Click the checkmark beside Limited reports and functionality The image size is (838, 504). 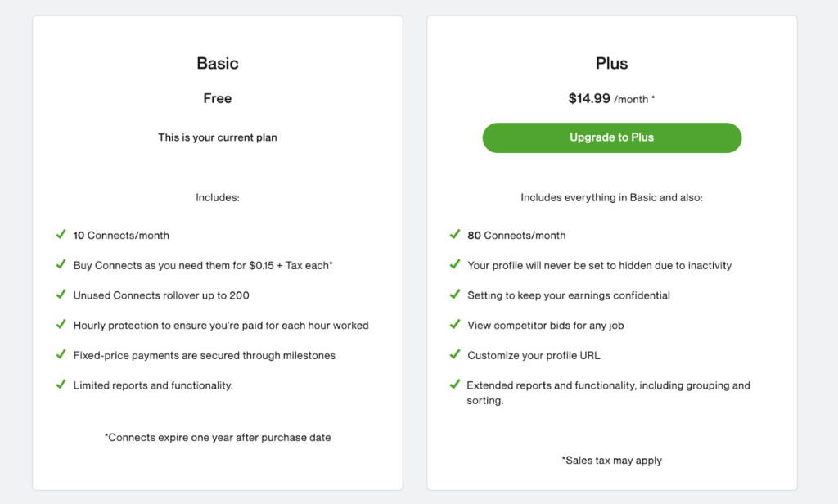[x=61, y=384]
